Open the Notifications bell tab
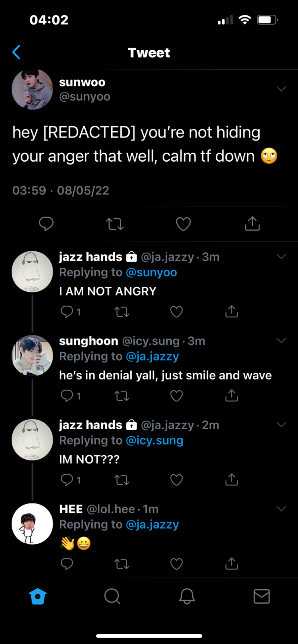298x644 pixels. coord(187,596)
